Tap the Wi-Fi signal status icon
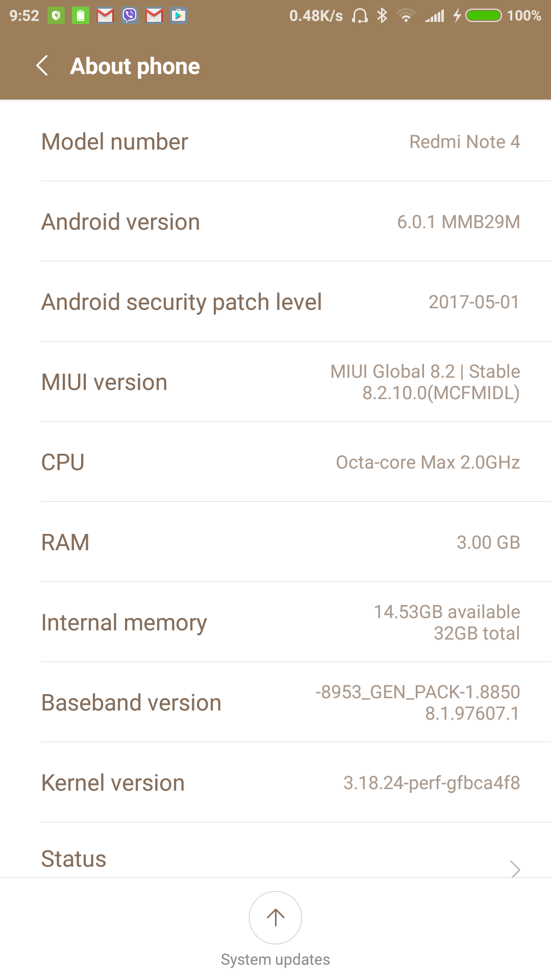Image resolution: width=551 pixels, height=980 pixels. [x=406, y=15]
